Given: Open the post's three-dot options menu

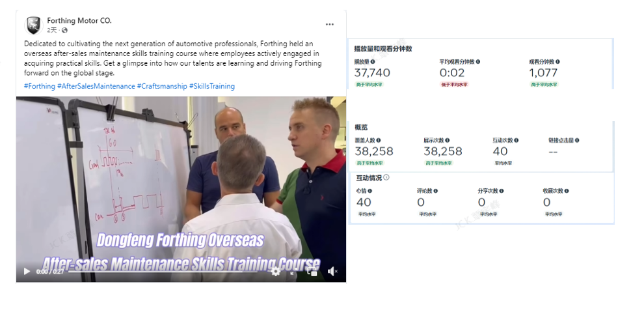Looking at the screenshot, I should point(329,24).
